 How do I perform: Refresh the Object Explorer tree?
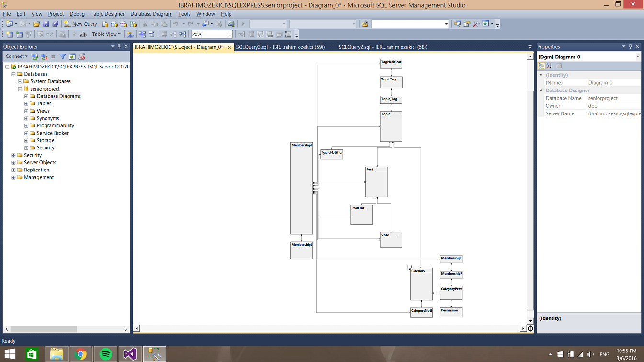[72, 57]
